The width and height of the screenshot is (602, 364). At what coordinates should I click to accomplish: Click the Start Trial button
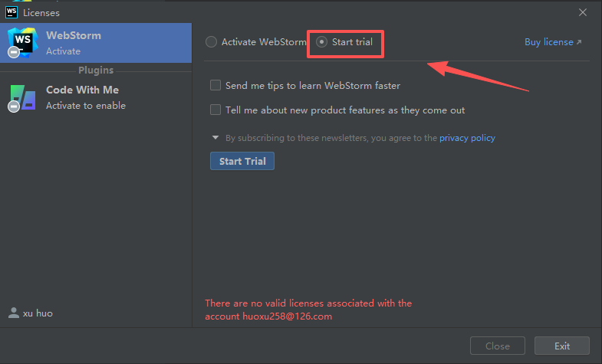pyautogui.click(x=242, y=161)
